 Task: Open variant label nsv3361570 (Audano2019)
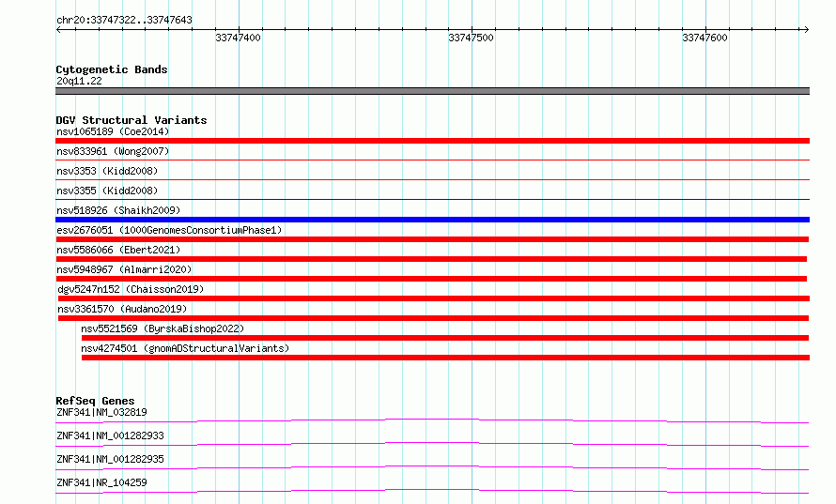tap(122, 309)
